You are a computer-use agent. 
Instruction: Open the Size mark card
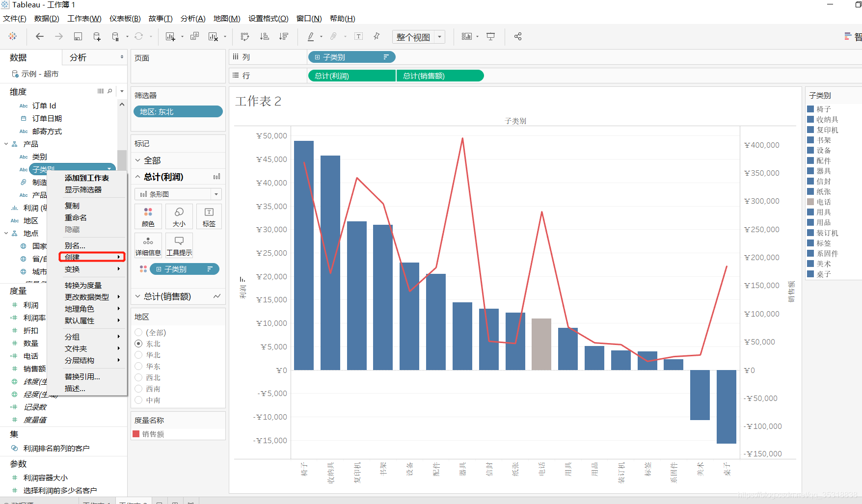click(179, 217)
